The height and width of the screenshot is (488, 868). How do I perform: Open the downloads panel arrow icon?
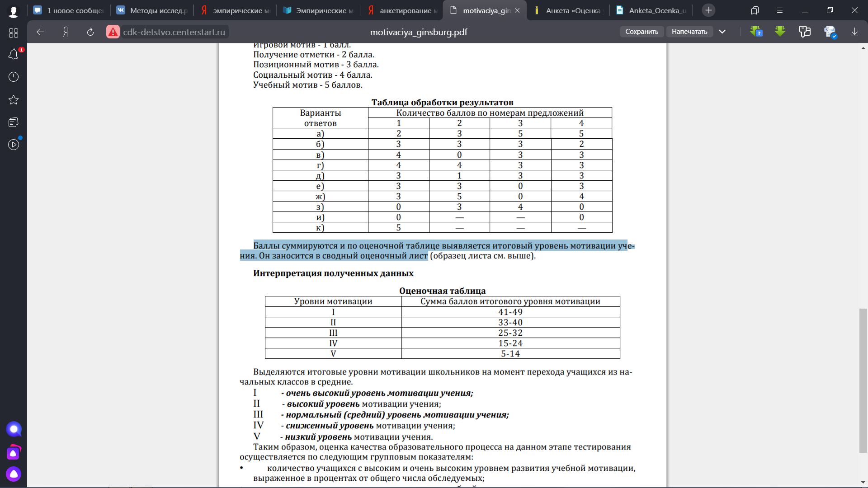854,32
